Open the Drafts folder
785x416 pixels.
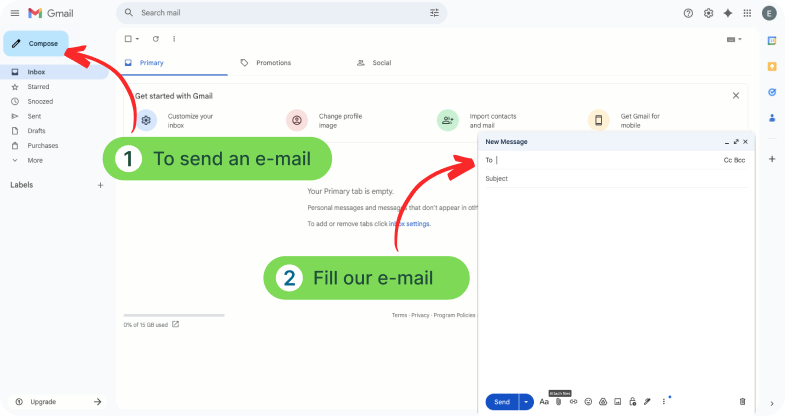tap(36, 131)
